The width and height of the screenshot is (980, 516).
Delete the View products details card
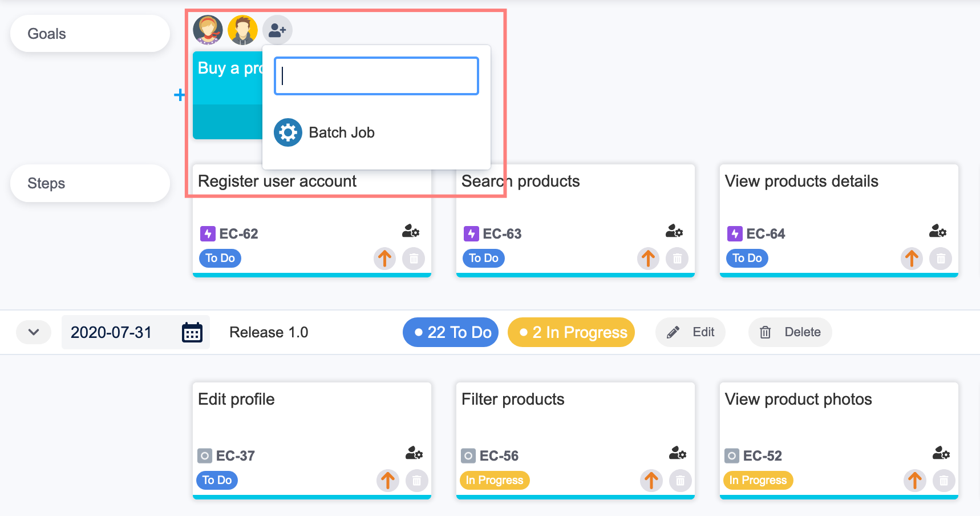point(941,259)
